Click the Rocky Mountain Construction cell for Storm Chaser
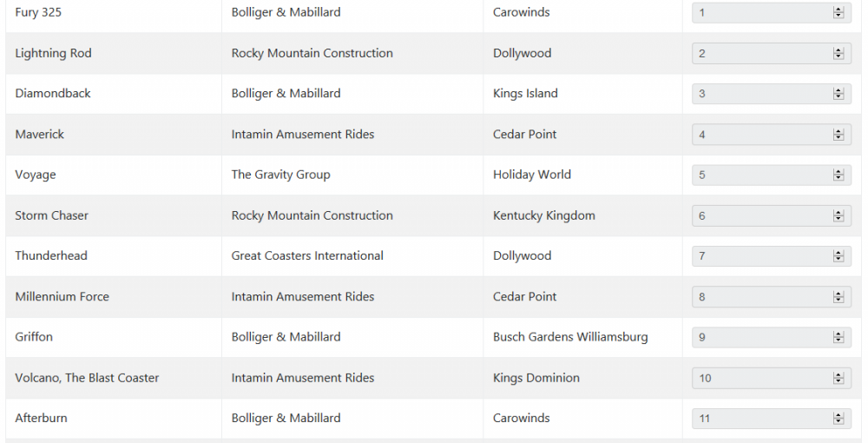Screen dimensions: 868x443 coord(312,215)
